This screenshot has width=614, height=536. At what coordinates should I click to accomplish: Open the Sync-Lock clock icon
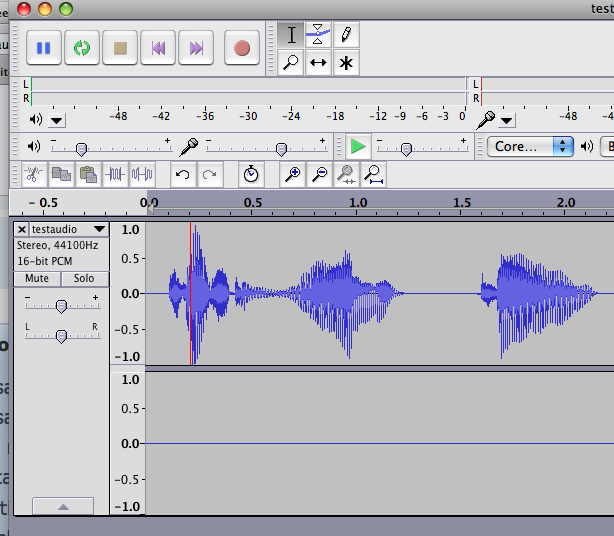tap(251, 174)
